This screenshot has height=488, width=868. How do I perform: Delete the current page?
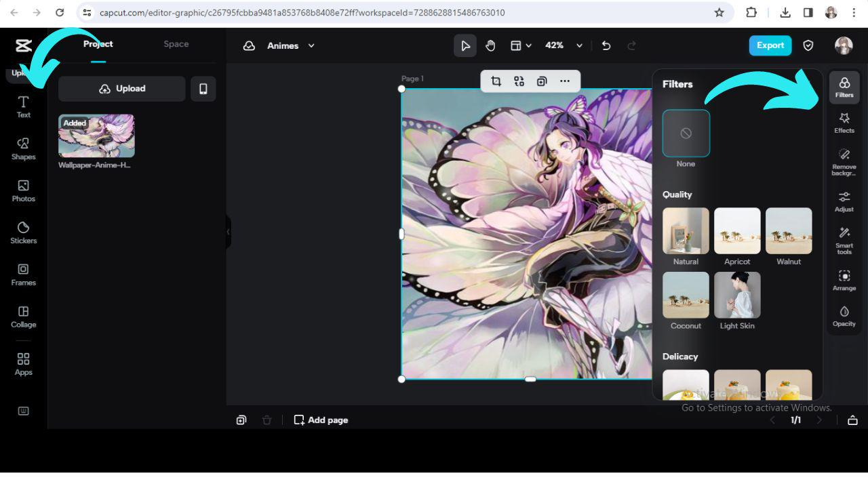click(267, 420)
